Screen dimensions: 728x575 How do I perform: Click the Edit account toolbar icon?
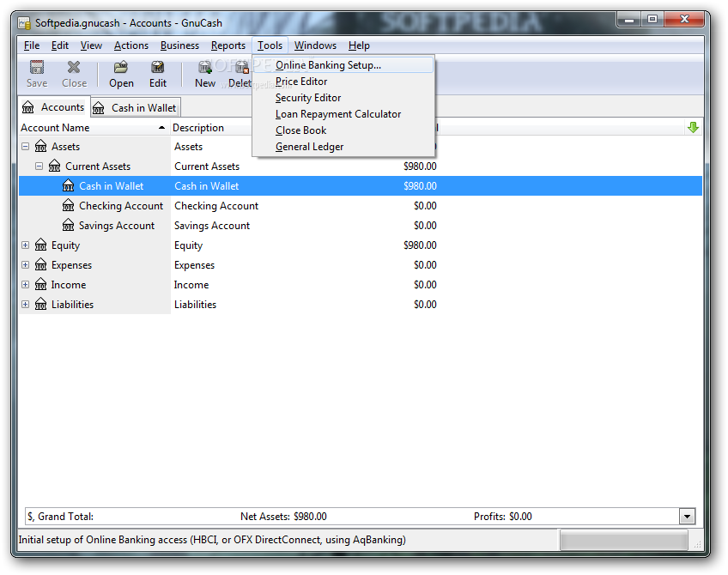pyautogui.click(x=157, y=67)
